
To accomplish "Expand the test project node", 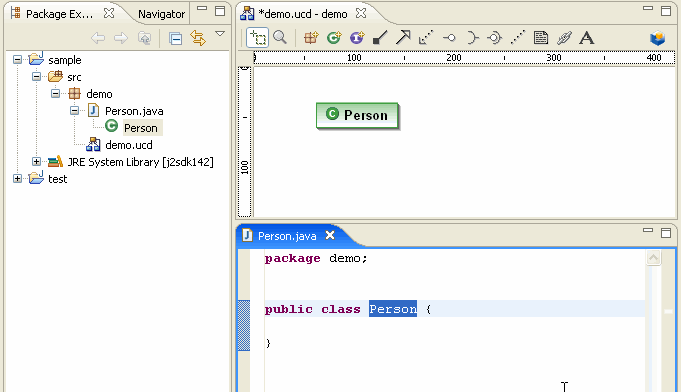I will point(17,178).
